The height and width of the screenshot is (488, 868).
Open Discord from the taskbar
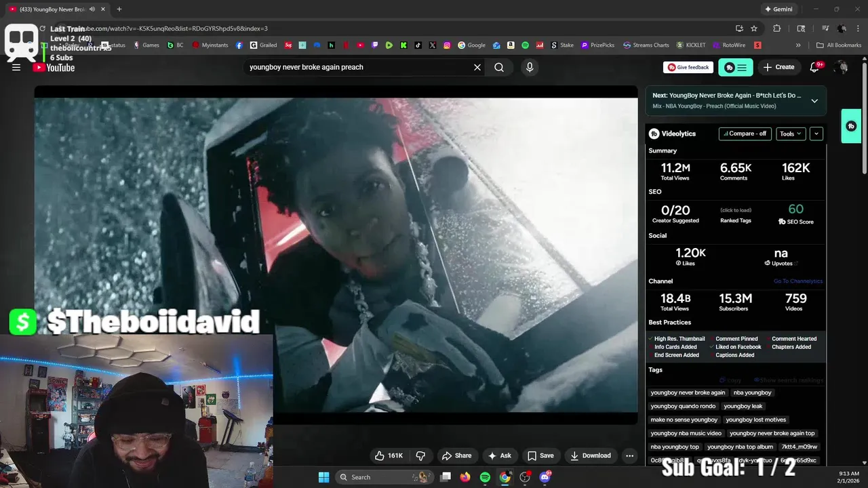pos(545,477)
